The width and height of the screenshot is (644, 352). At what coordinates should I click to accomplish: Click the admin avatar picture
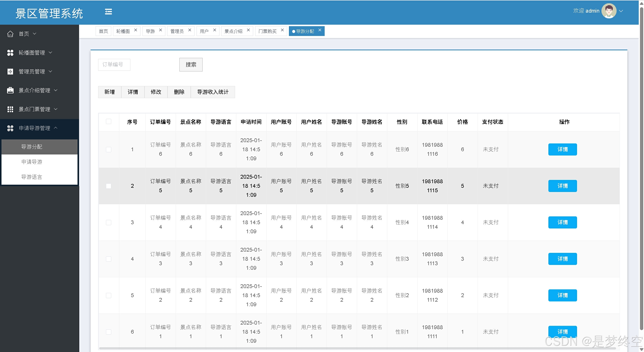[x=609, y=11]
